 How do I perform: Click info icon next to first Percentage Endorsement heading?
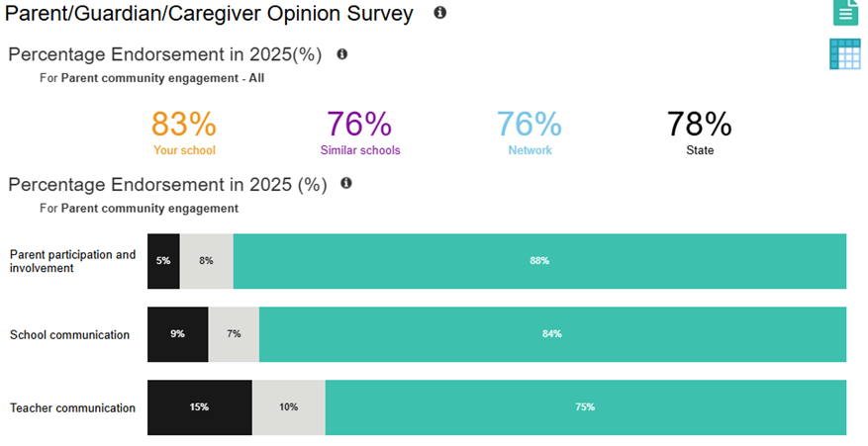click(342, 54)
